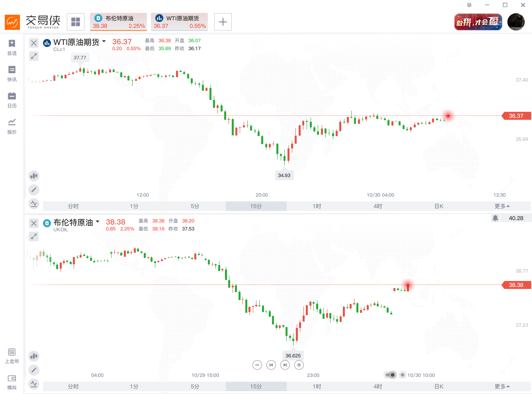Switch to the 布伦特原油 top tab
This screenshot has width=532, height=394.
point(119,22)
